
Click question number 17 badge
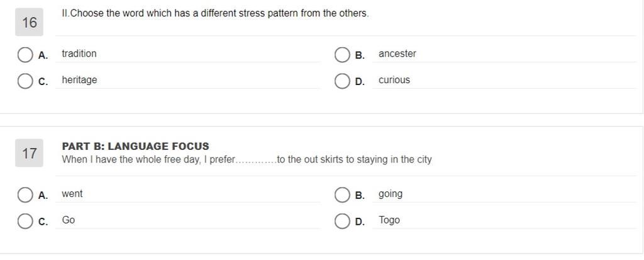29,153
